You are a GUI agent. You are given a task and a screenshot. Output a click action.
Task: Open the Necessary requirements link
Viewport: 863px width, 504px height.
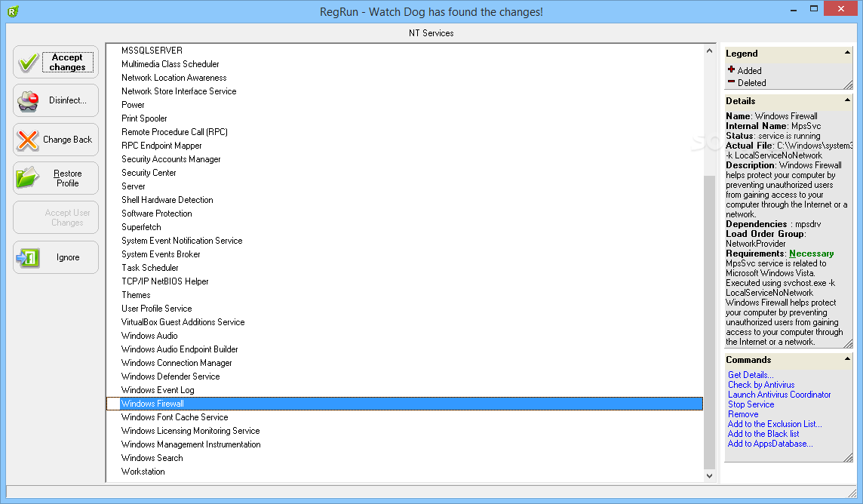point(811,254)
